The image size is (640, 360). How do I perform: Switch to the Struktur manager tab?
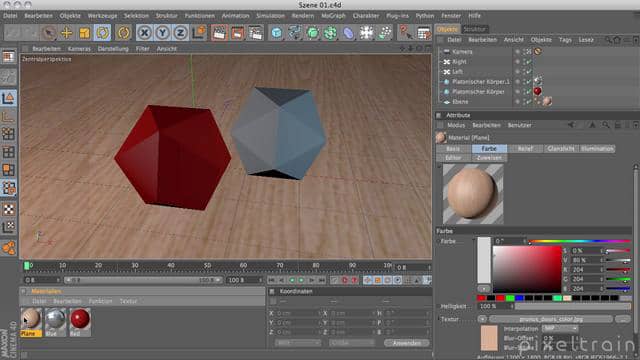(x=474, y=29)
